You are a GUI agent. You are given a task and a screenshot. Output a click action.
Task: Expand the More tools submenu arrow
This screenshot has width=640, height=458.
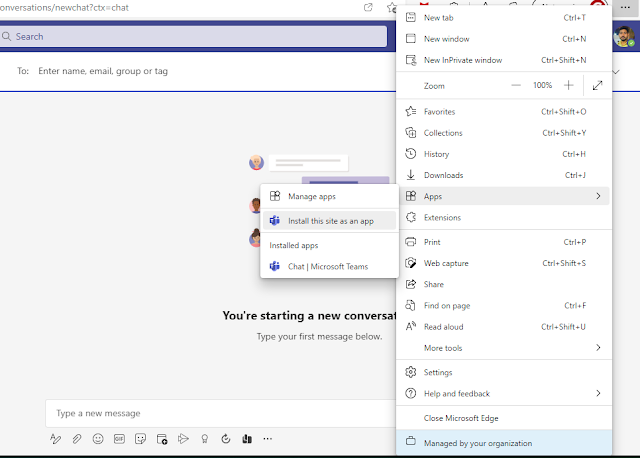(598, 348)
